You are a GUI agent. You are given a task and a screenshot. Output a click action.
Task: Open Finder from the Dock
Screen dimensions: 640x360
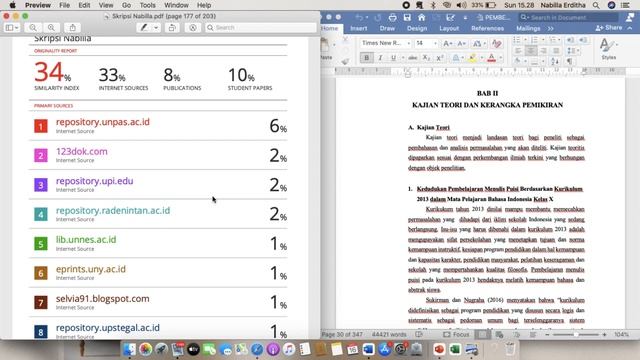(129, 349)
